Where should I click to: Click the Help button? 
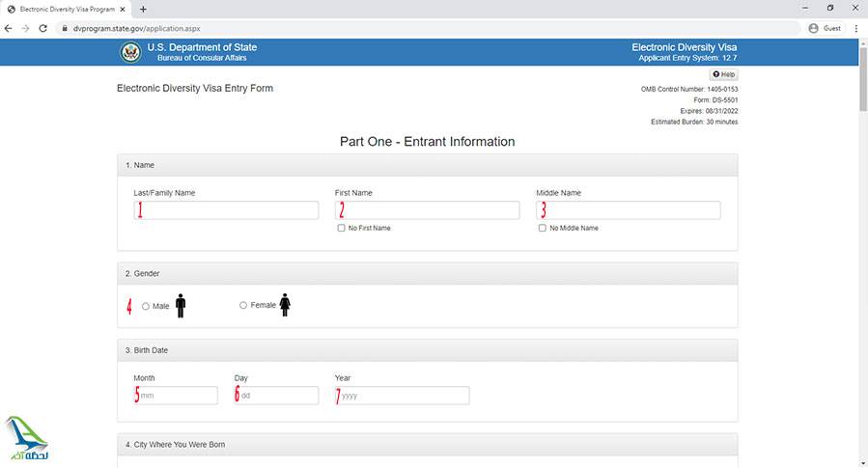tap(723, 74)
